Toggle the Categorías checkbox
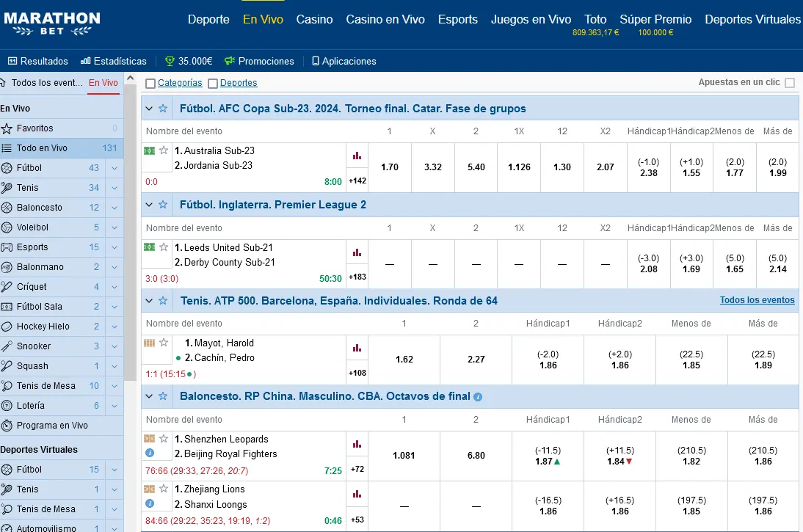Screen dimensions: 803x532 pyautogui.click(x=150, y=84)
